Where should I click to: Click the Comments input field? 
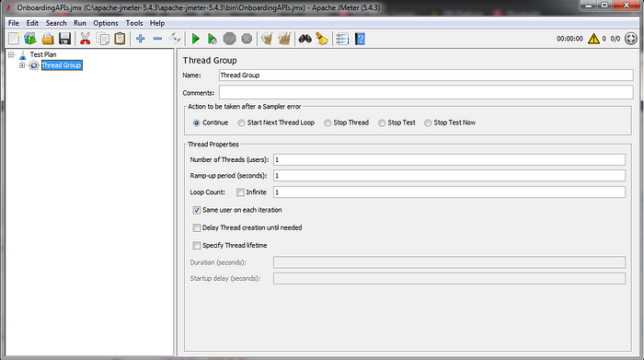click(426, 92)
